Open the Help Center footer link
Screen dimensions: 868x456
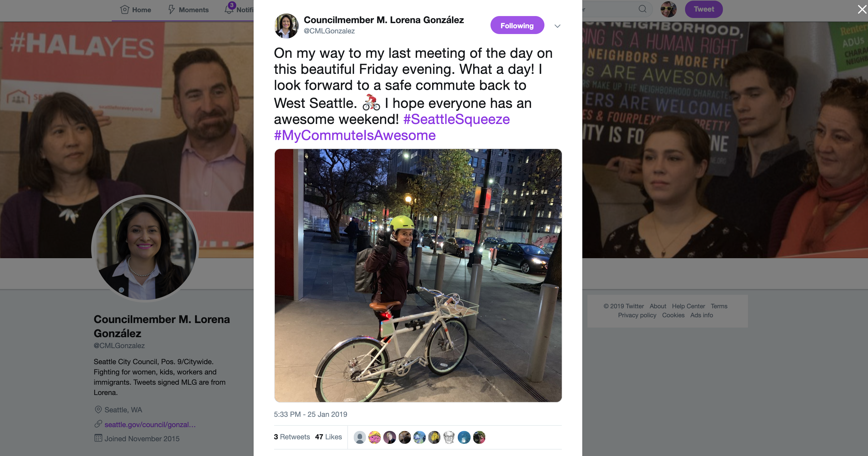688,306
